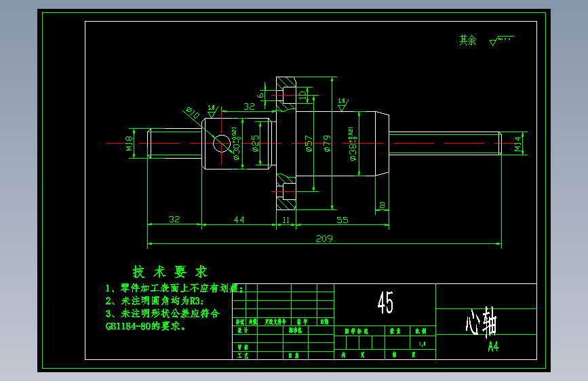Screen dimensions: 588x381
Task: Select the 标准化 cell
Action: 295,330
